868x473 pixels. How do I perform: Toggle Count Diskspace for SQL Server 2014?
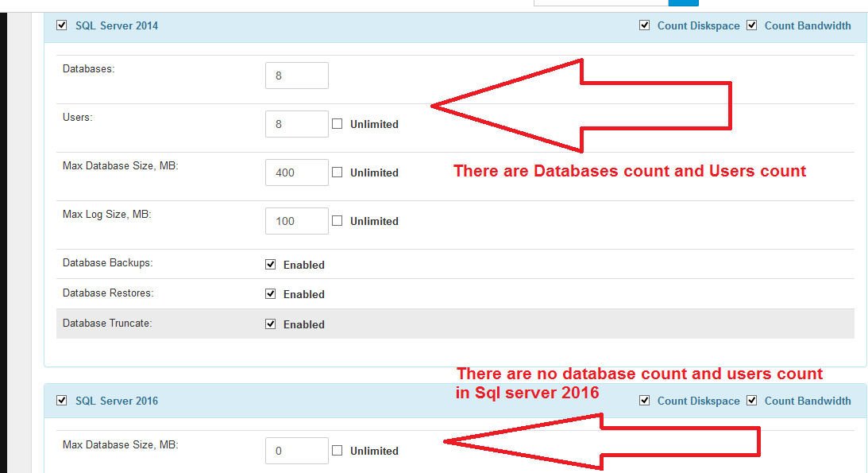(x=644, y=25)
